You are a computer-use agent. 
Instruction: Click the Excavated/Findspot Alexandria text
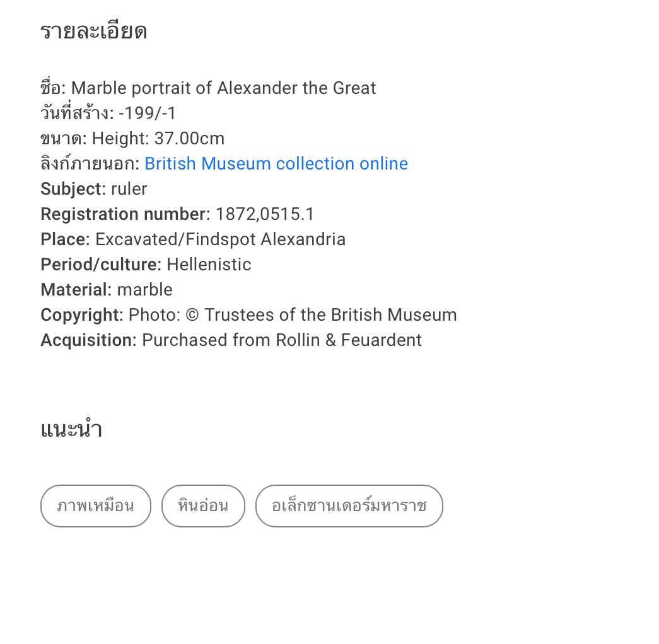[221, 239]
